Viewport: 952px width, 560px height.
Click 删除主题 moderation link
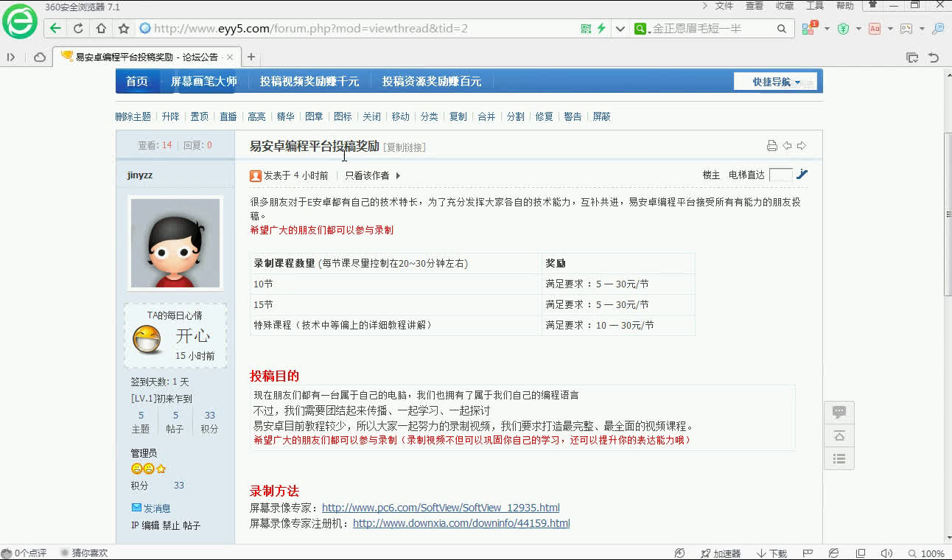[x=133, y=116]
